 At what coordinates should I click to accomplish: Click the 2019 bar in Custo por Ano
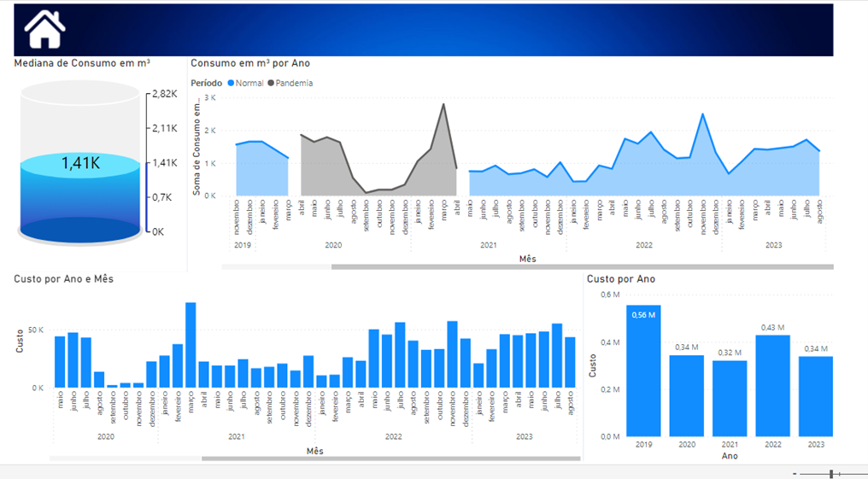[x=643, y=371]
